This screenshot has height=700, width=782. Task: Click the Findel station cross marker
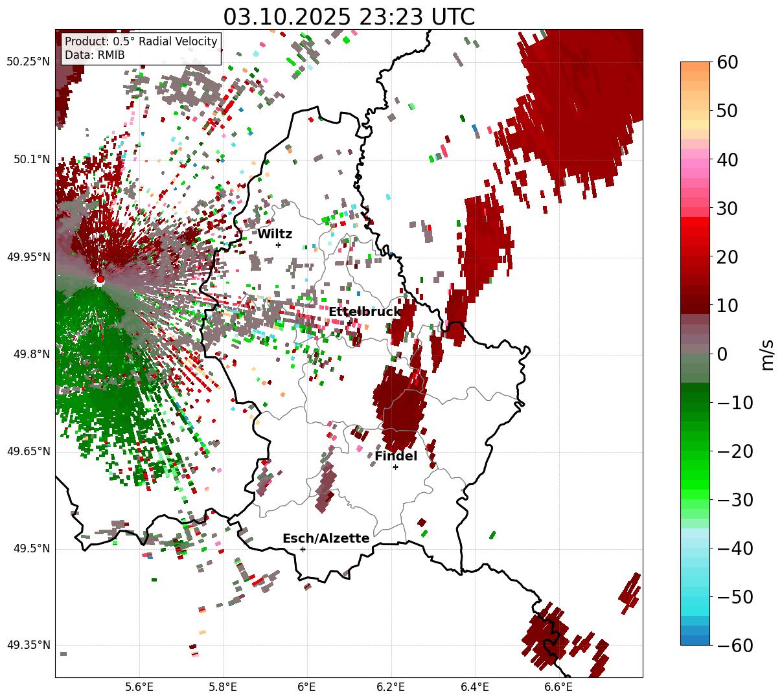(395, 467)
